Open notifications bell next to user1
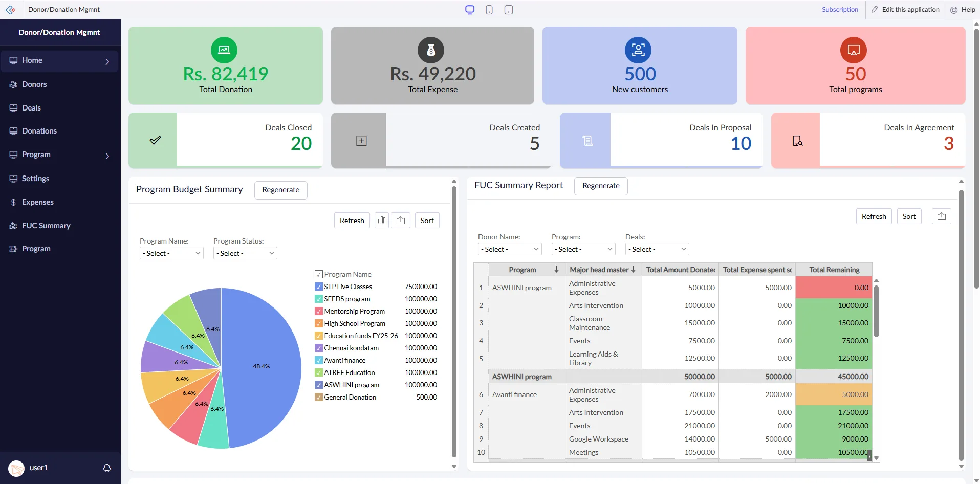Viewport: 980px width, 484px height. point(107,468)
